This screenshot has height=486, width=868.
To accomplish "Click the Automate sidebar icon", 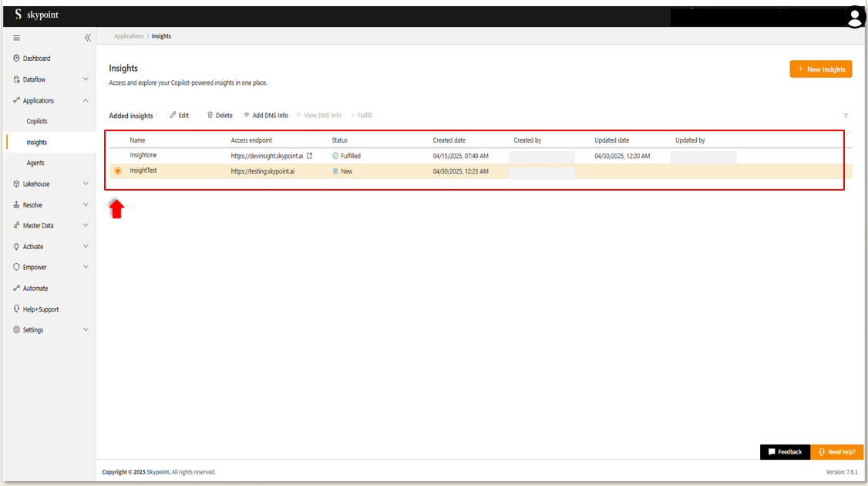I will click(x=17, y=289).
